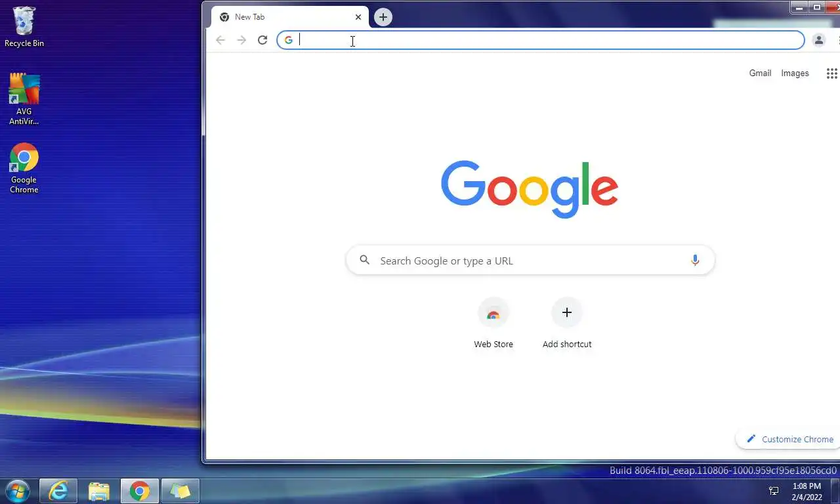The image size is (840, 504).
Task: Reload the current page
Action: tap(262, 40)
